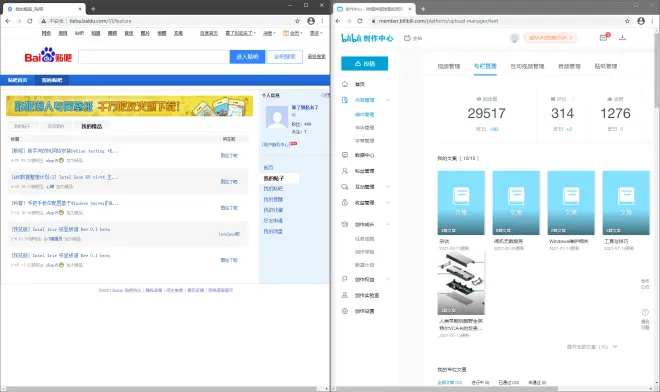Open the 消息 dropdown in the Tieba top bar
Screen dimensions: 660x392
269,33
